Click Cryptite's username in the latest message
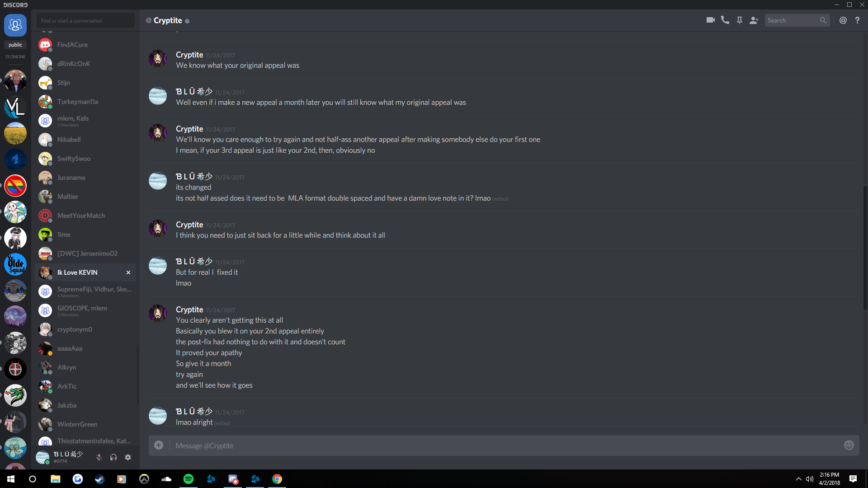 tap(189, 310)
